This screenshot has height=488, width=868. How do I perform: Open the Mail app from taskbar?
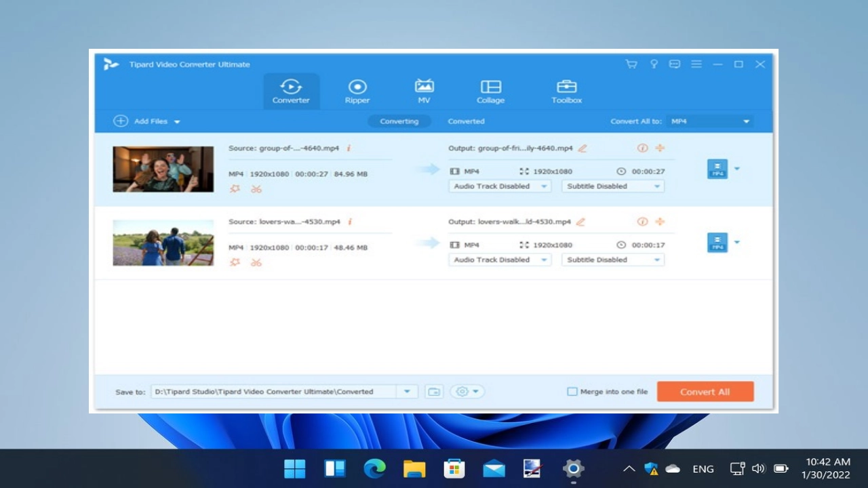click(x=494, y=468)
